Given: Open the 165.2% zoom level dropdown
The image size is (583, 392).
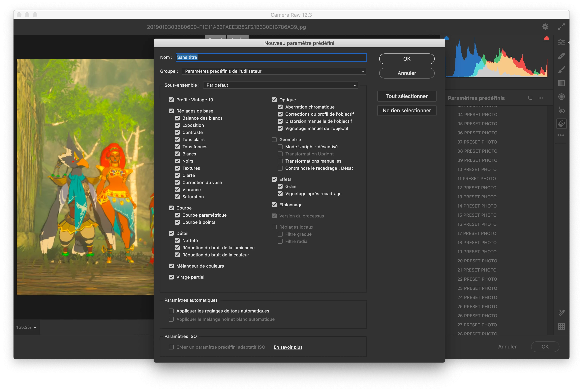Looking at the screenshot, I should point(26,327).
